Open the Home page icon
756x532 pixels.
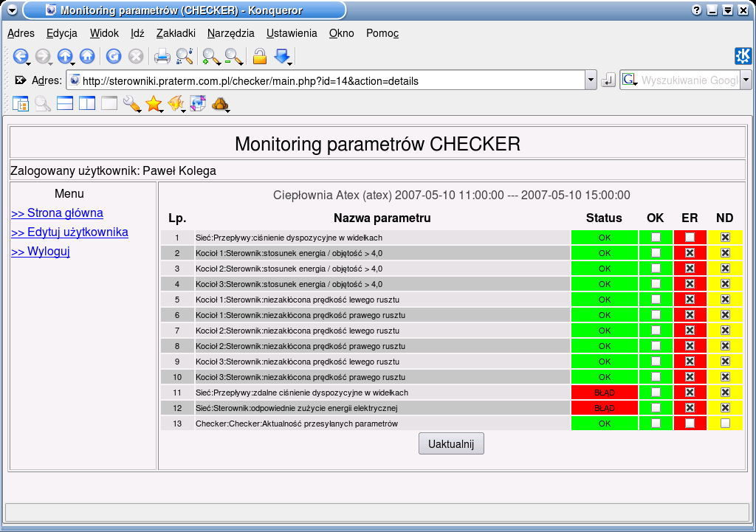(87, 57)
